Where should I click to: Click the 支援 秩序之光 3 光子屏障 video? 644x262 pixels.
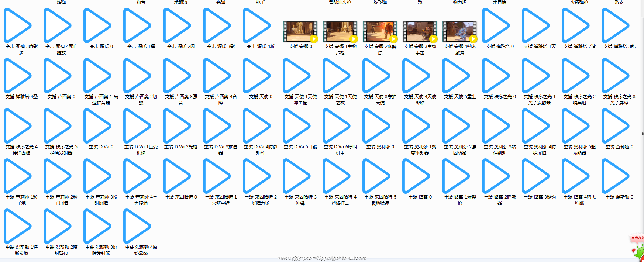[616, 76]
